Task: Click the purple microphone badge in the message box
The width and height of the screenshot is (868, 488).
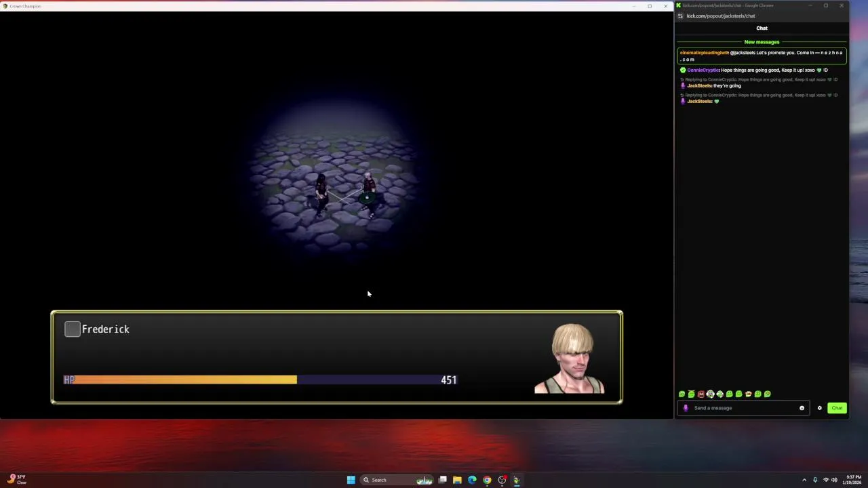Action: click(x=685, y=408)
